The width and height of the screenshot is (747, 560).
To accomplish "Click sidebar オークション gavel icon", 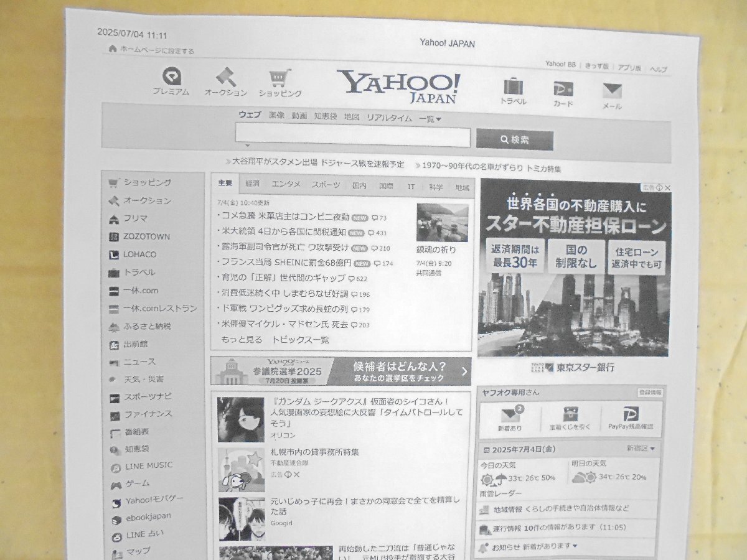I will [113, 201].
